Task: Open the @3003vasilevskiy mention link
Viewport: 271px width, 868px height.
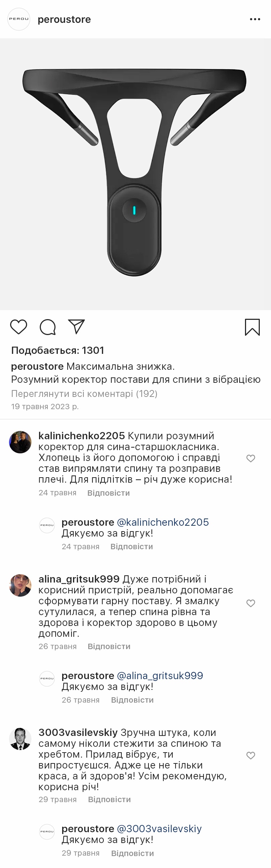Action: tap(159, 829)
